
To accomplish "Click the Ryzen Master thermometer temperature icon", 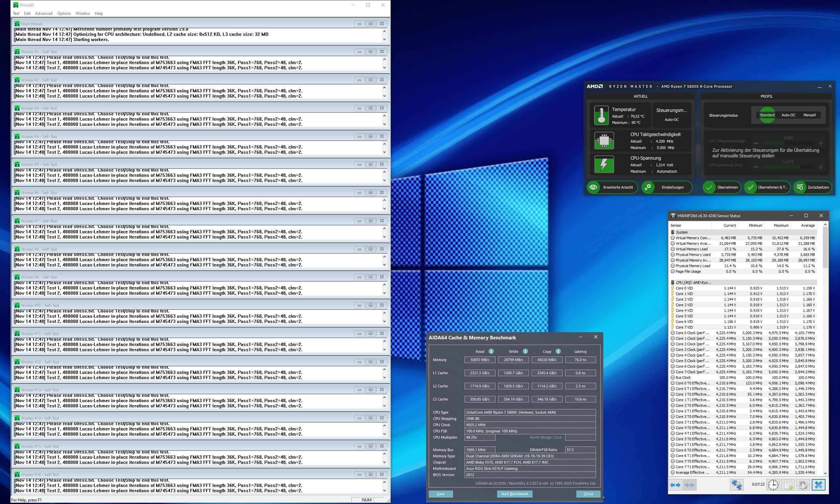I will pos(601,115).
